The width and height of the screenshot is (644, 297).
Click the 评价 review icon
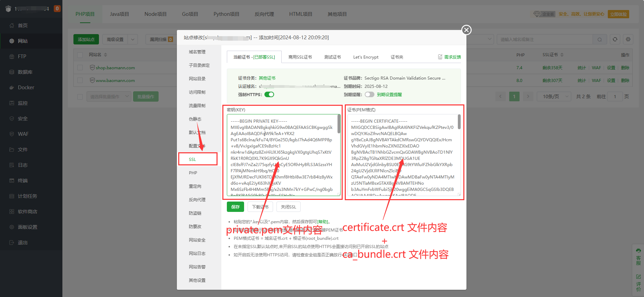pyautogui.click(x=638, y=277)
